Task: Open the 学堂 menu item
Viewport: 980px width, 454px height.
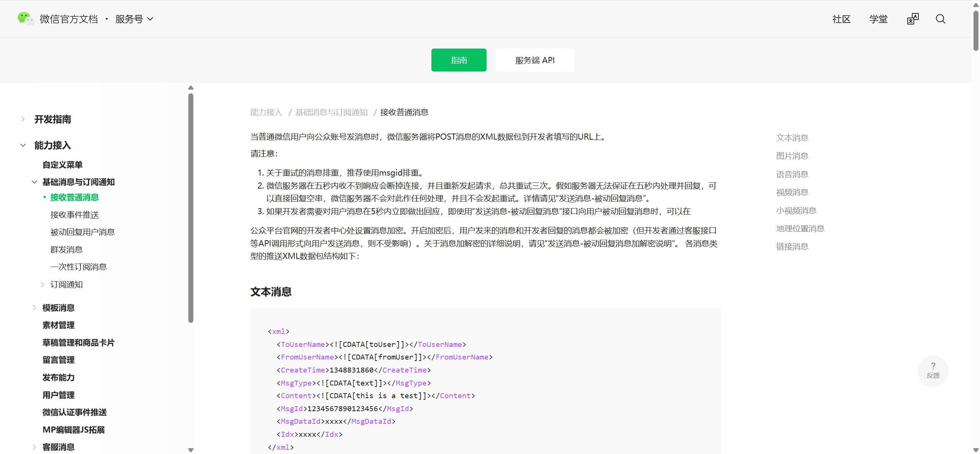Action: [x=878, y=19]
